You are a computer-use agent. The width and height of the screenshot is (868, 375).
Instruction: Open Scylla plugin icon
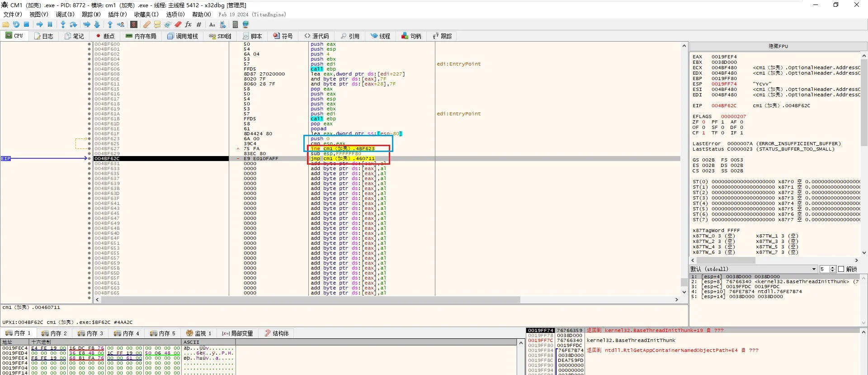coord(134,24)
